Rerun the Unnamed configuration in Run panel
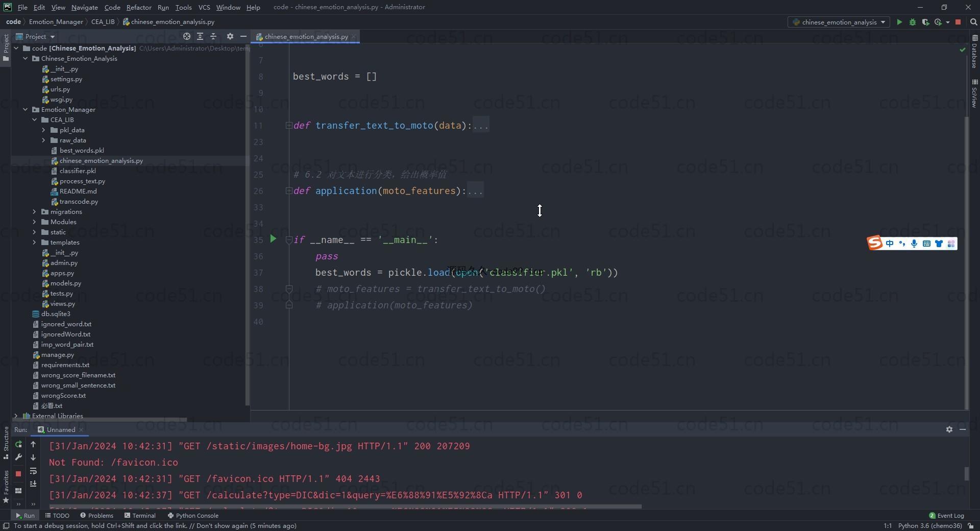 point(18,444)
